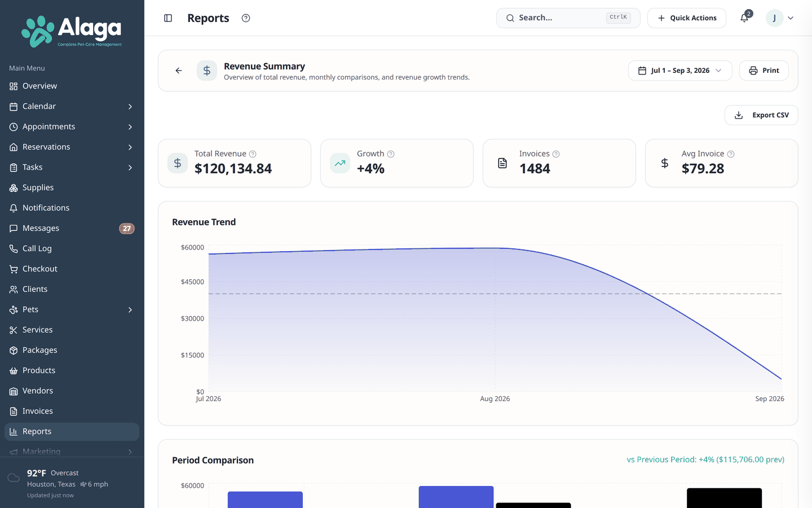This screenshot has width=812, height=508.
Task: Click the Growth info icon
Action: (x=391, y=154)
